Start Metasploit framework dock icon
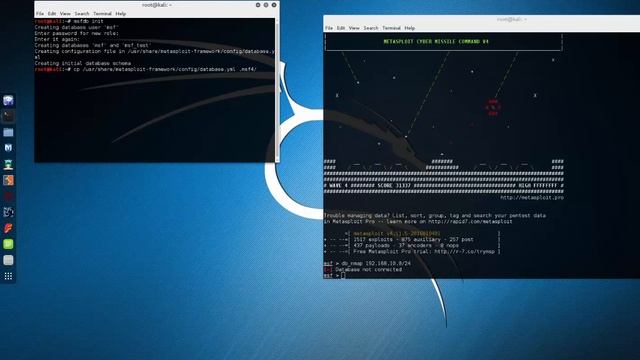Image resolution: width=640 pixels, height=360 pixels. [8, 148]
